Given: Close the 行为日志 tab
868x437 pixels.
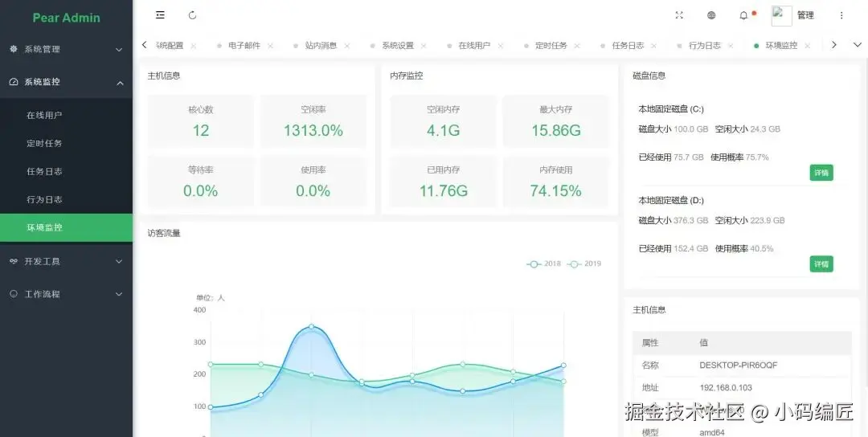Looking at the screenshot, I should click(731, 46).
